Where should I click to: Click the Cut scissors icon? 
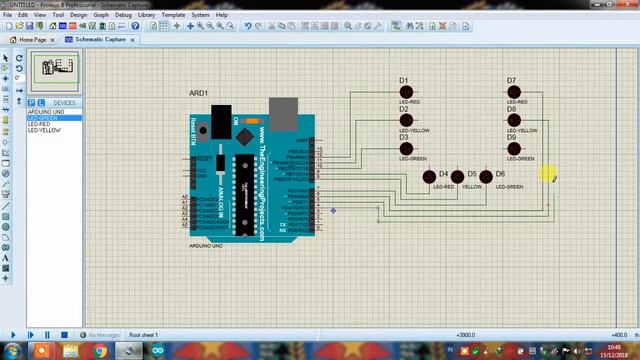coord(272,26)
